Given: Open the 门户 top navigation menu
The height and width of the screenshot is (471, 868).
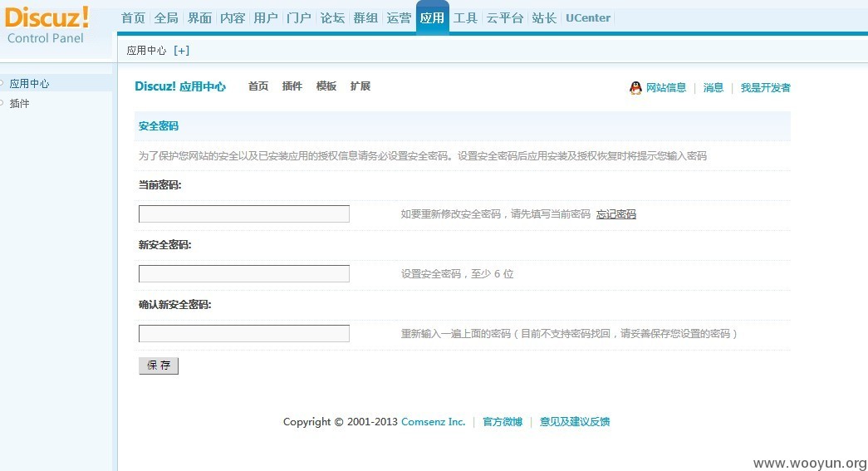Looking at the screenshot, I should coord(299,17).
